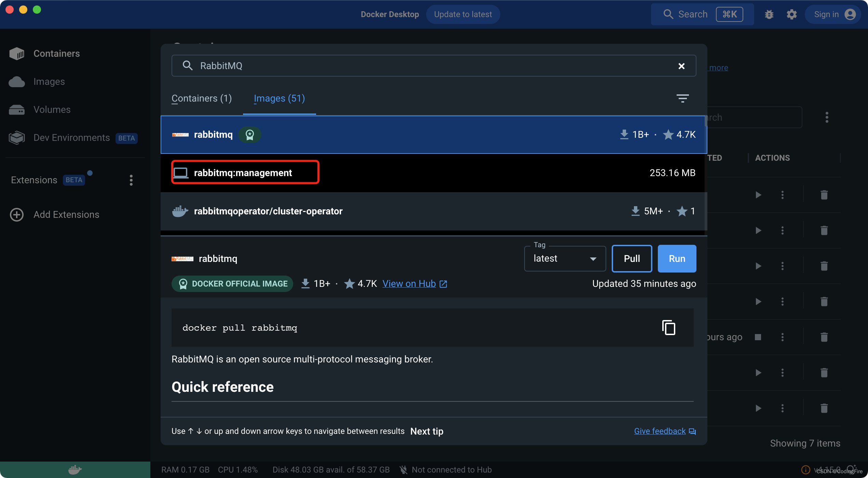Open the Volumes section in sidebar
The height and width of the screenshot is (478, 868).
[x=40, y=109]
